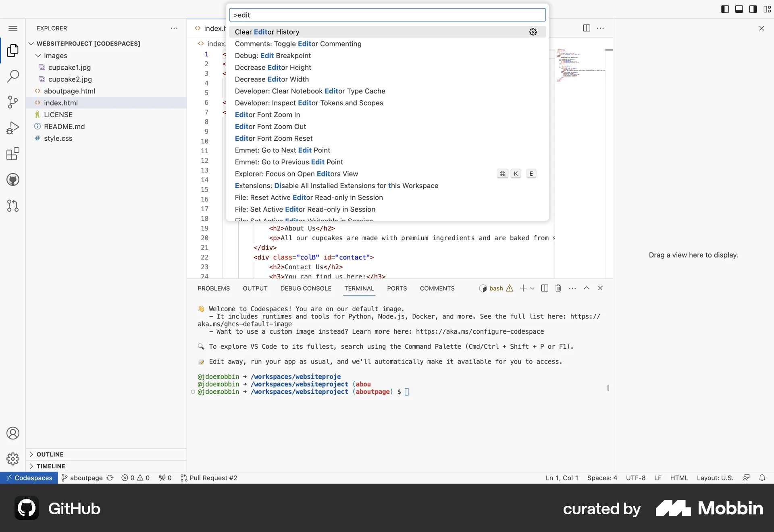Image resolution: width=774 pixels, height=532 pixels.
Task: Open the Run and Debug view
Action: pos(13,128)
